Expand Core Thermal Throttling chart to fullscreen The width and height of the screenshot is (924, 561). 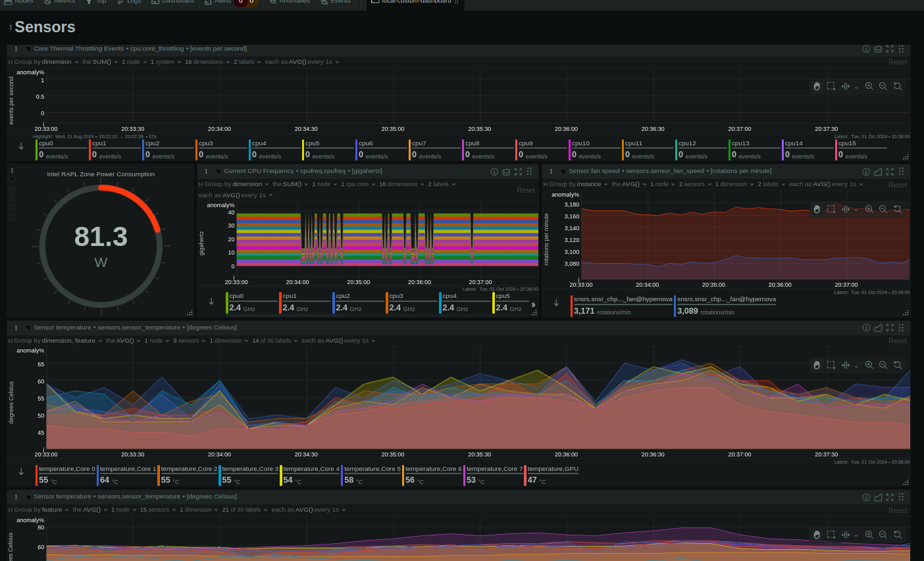coord(890,49)
